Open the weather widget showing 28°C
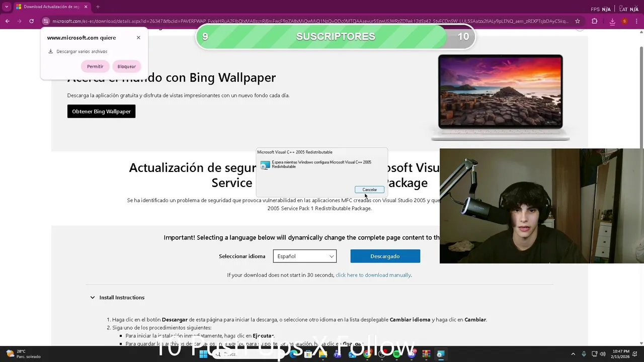 (23, 354)
